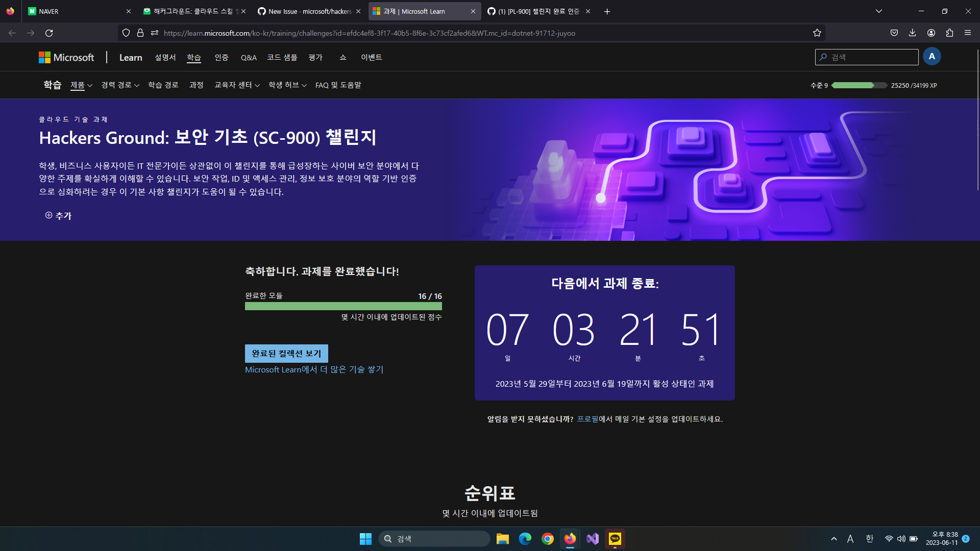Click the 검색 search field on Microsoft Learn

(866, 57)
